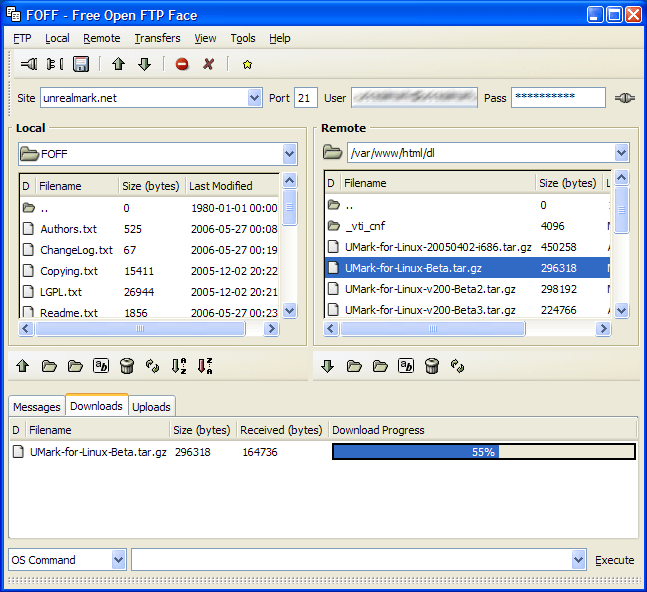The image size is (647, 592).
Task: Click the red X cancel icon in toolbar
Action: (x=208, y=64)
